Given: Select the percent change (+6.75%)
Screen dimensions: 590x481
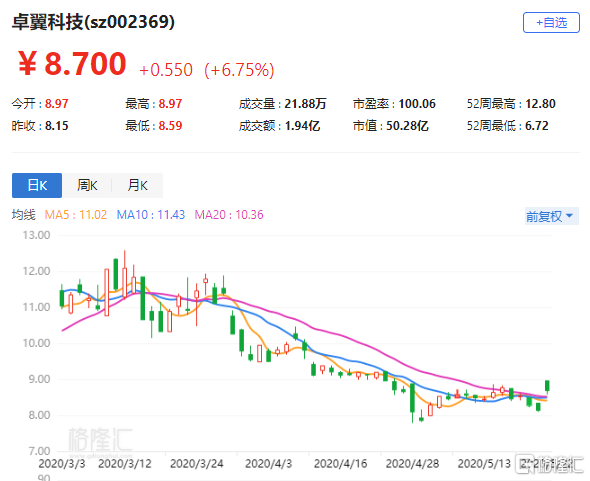Looking at the screenshot, I should point(239,70).
